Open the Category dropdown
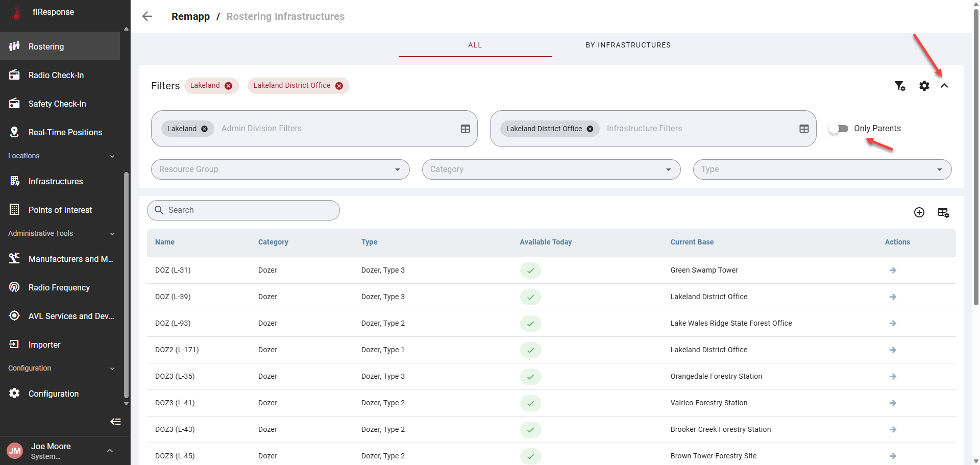This screenshot has height=465, width=980. pyautogui.click(x=551, y=169)
